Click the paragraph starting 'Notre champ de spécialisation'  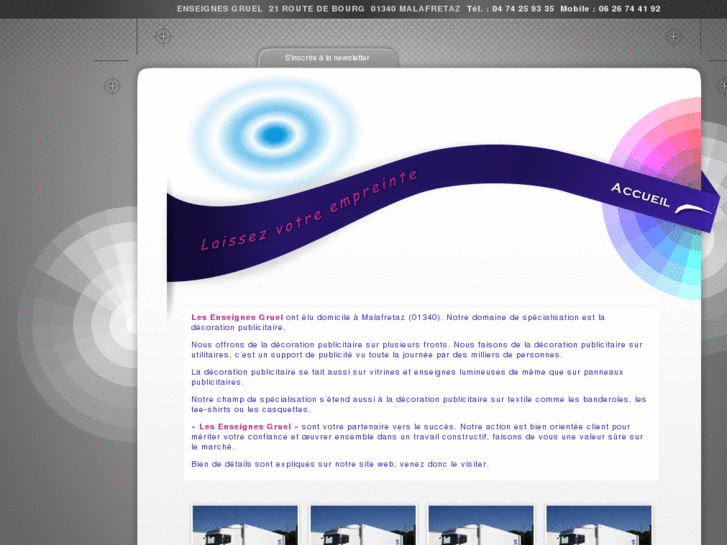(x=419, y=404)
